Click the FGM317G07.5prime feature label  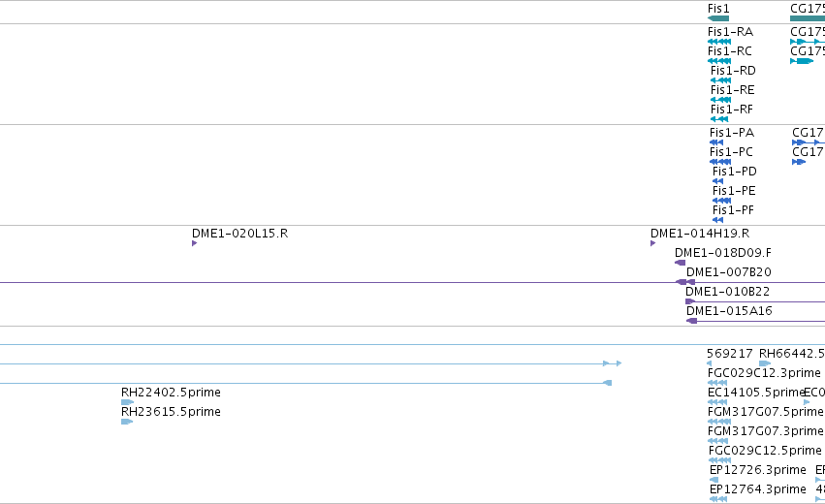[x=764, y=412]
